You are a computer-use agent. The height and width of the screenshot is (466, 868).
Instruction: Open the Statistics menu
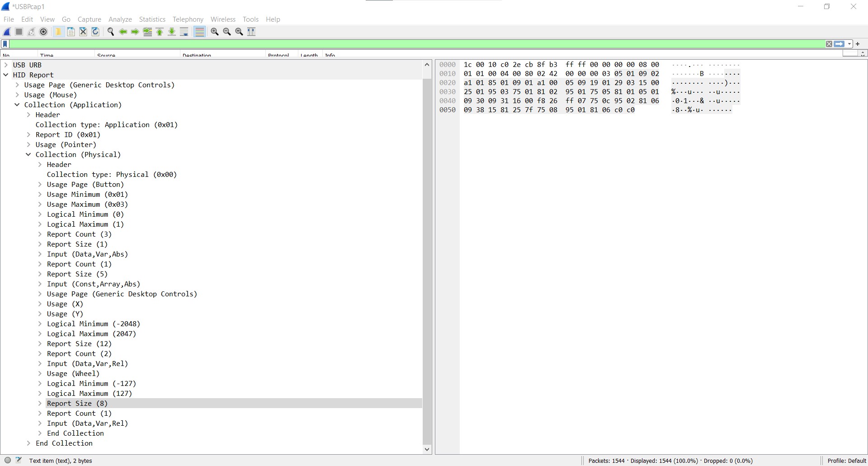pos(152,19)
